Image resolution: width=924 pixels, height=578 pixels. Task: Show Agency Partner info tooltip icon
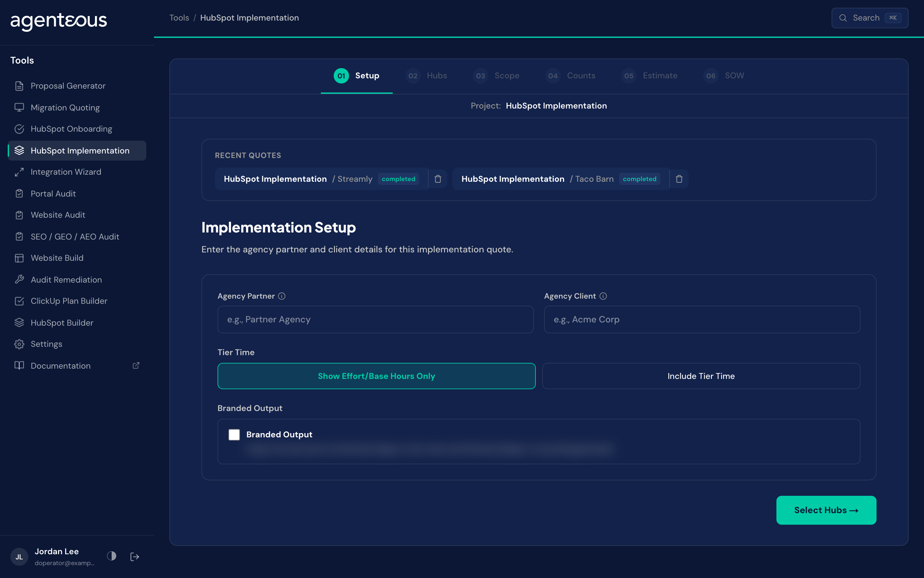(282, 296)
